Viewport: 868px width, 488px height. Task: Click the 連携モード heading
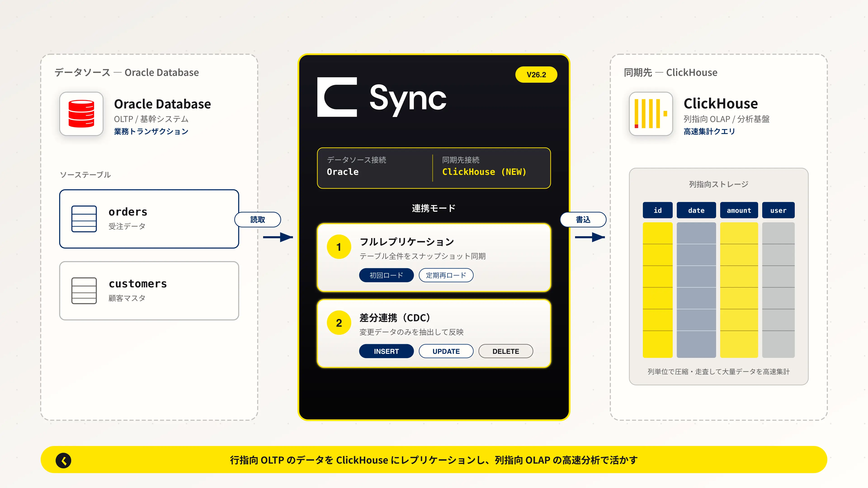434,208
